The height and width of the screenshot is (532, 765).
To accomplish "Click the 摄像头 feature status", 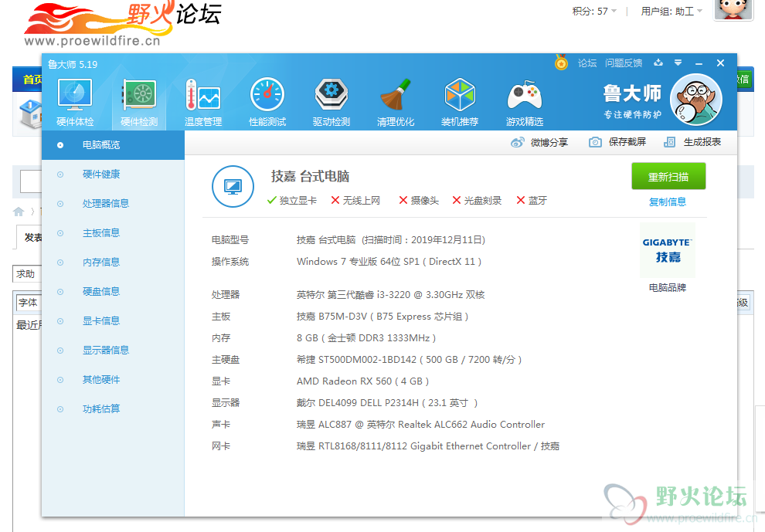I will [x=419, y=201].
